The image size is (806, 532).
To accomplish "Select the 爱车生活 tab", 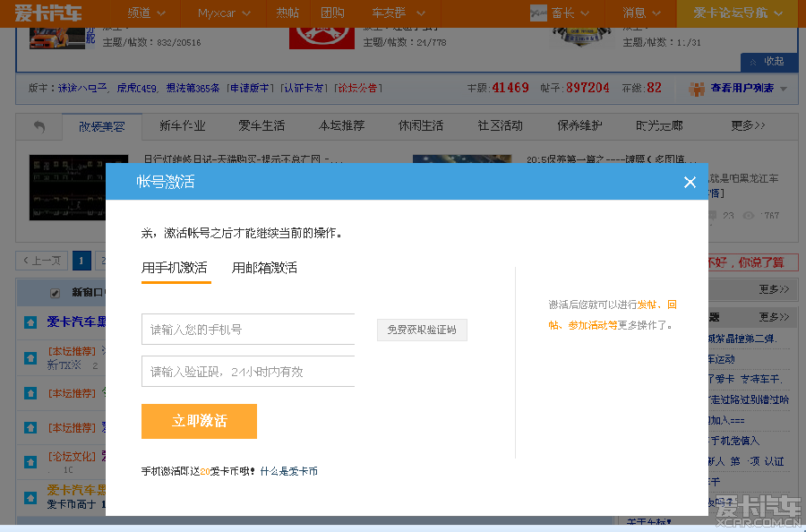I will point(262,125).
